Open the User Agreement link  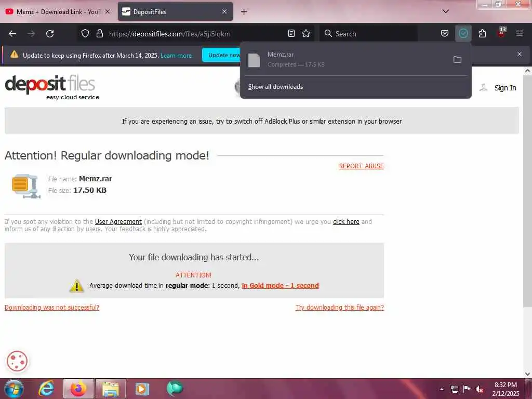pos(118,221)
